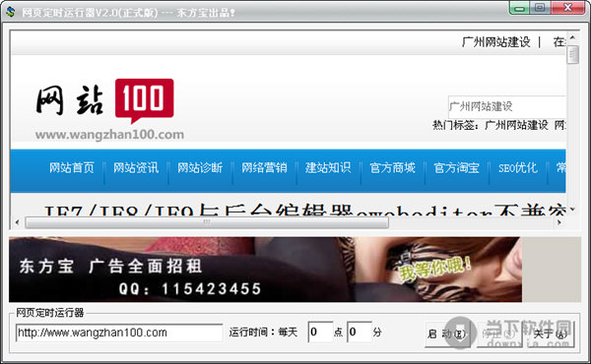The width and height of the screenshot is (591, 364).
Task: Click the www.wangzhan100.com text under logo
Action: point(109,135)
